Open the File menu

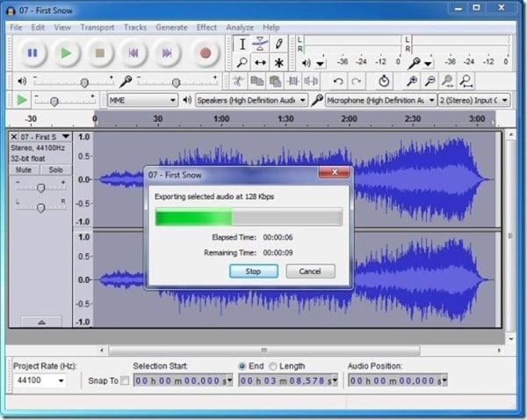click(x=16, y=27)
